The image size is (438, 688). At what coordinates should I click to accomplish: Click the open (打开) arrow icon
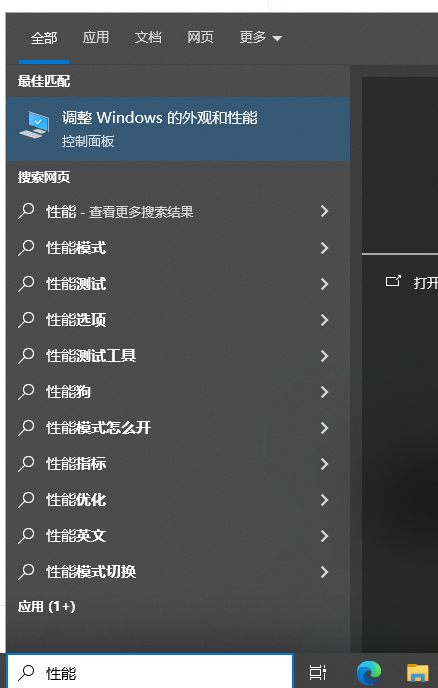tap(393, 281)
